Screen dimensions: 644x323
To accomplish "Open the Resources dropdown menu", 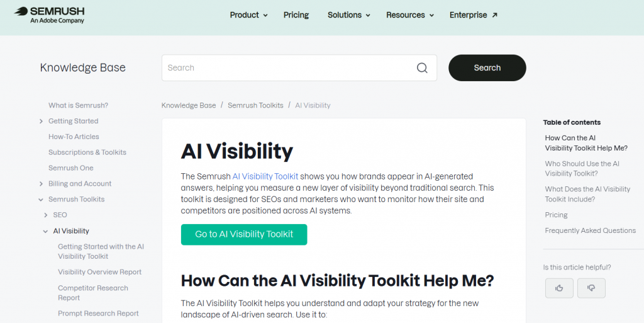I will pyautogui.click(x=410, y=14).
